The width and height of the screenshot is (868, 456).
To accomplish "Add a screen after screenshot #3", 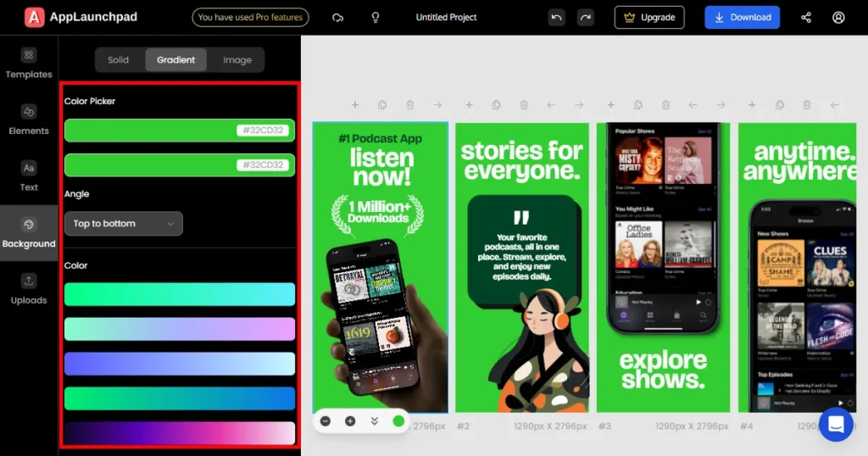I will (610, 104).
